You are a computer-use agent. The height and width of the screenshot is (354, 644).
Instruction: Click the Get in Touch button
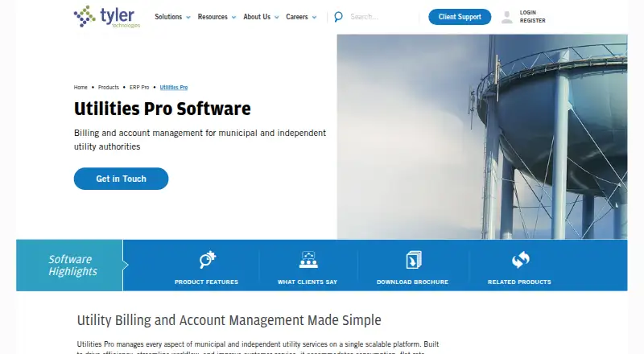click(x=122, y=179)
